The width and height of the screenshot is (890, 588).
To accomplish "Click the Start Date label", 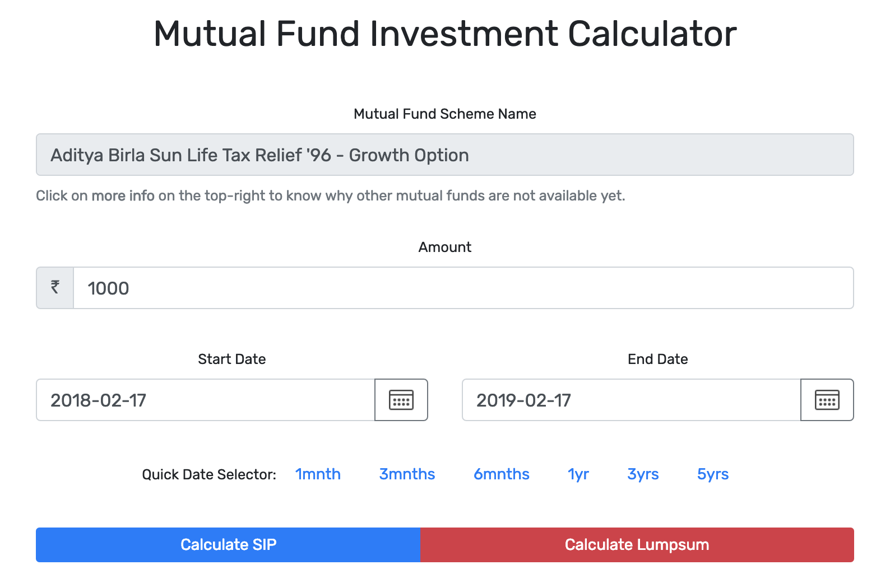I will point(231,359).
